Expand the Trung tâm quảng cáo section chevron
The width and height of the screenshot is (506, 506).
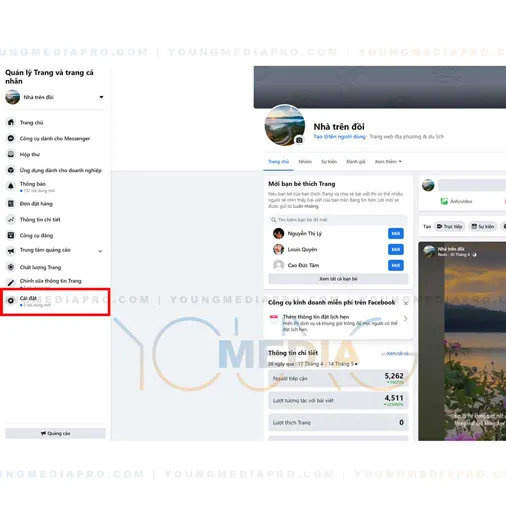(100, 251)
